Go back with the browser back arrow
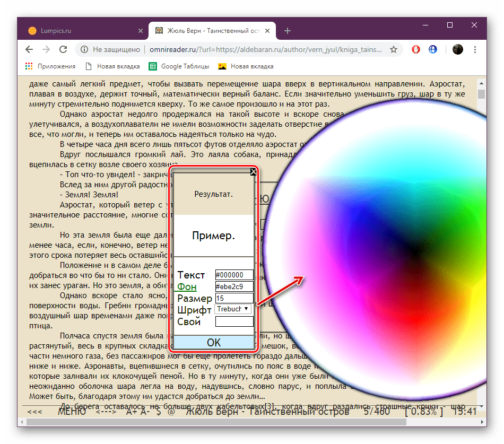Viewport: 504px width, 444px height. click(29, 49)
